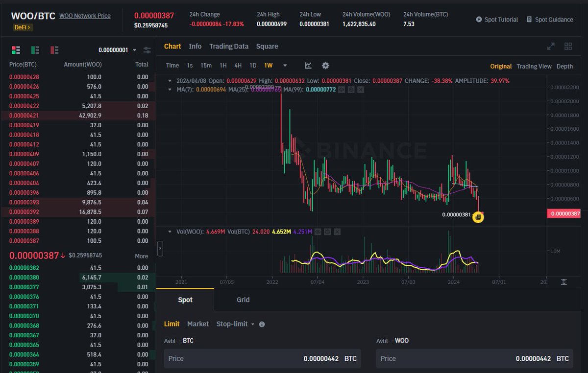Collapse Vol(WOO) legend arrow

coord(170,232)
